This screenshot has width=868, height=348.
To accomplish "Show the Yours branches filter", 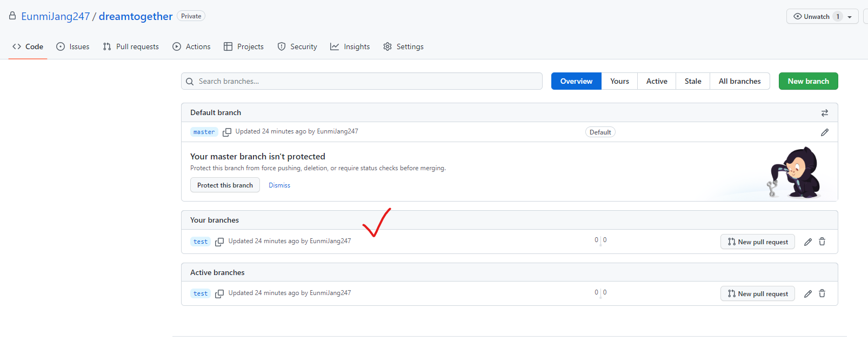I will coord(619,81).
